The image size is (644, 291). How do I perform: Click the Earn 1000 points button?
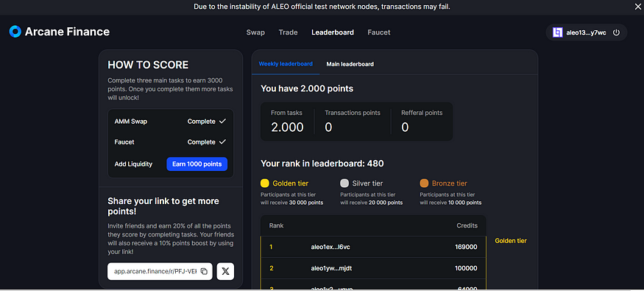click(197, 164)
